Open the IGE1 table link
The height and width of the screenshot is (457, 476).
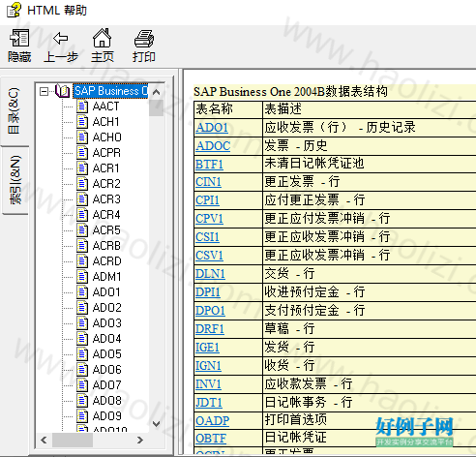[x=207, y=348]
